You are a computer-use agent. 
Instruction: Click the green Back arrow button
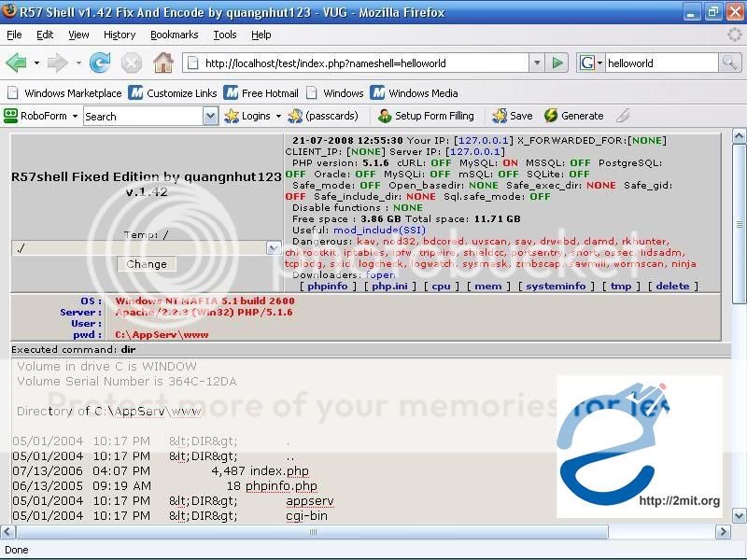click(x=16, y=63)
